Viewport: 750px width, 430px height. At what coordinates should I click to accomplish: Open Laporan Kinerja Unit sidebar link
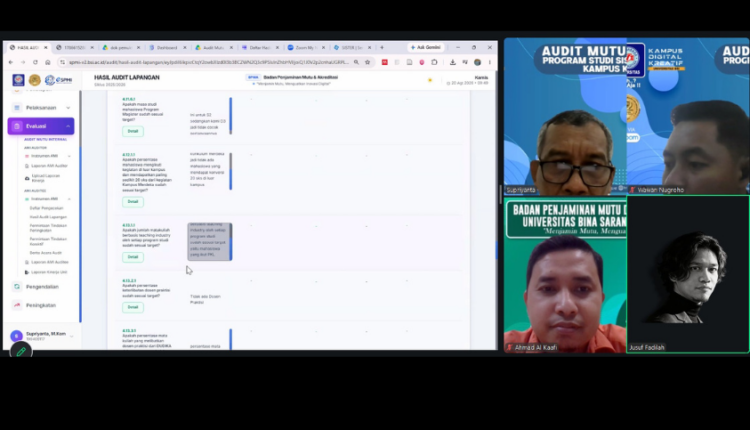click(x=49, y=272)
